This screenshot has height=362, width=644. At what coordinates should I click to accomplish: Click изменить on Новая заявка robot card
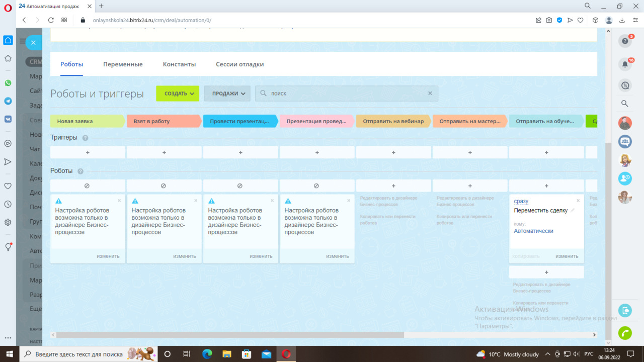(x=108, y=256)
